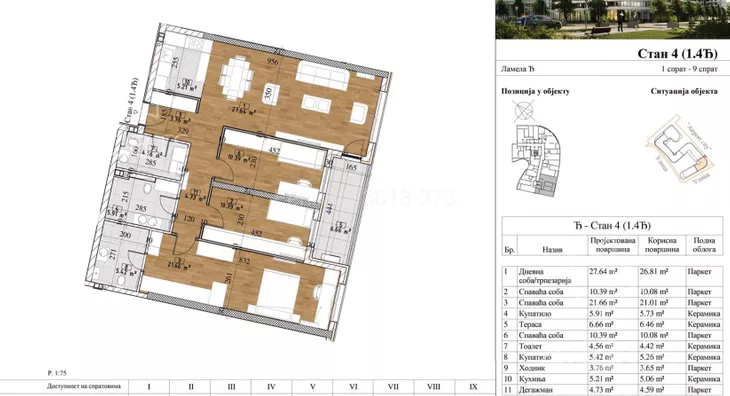Click the Стан 4 (1.4Ђ) title
The height and width of the screenshot is (396, 730).
coord(677,54)
